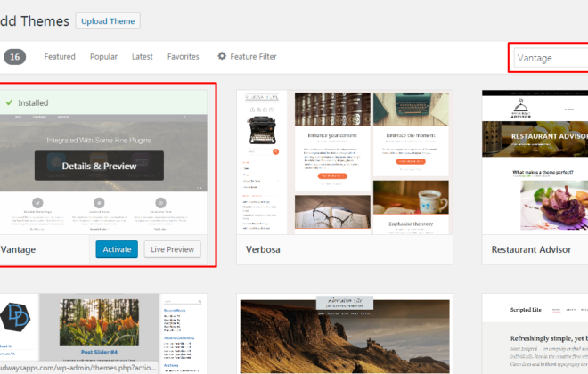Open the Favorites tab

pyautogui.click(x=183, y=57)
